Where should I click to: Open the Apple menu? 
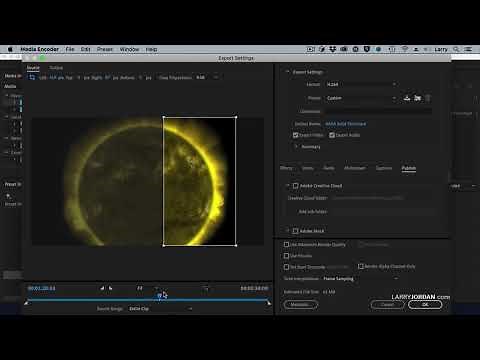(10, 49)
